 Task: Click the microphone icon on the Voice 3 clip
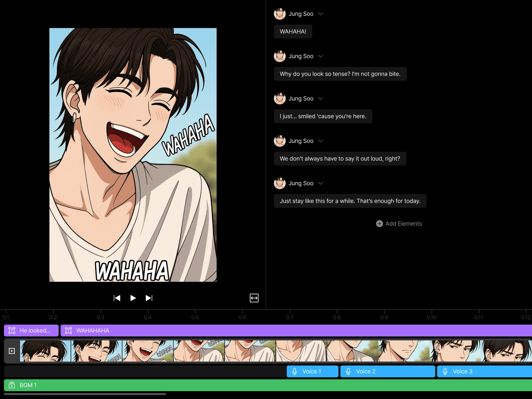(x=445, y=371)
